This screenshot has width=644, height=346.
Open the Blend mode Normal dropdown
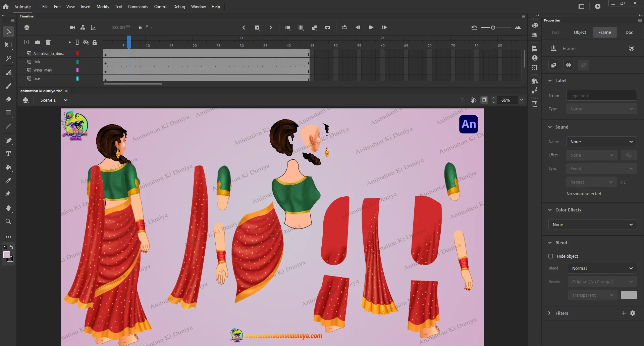[x=602, y=268]
